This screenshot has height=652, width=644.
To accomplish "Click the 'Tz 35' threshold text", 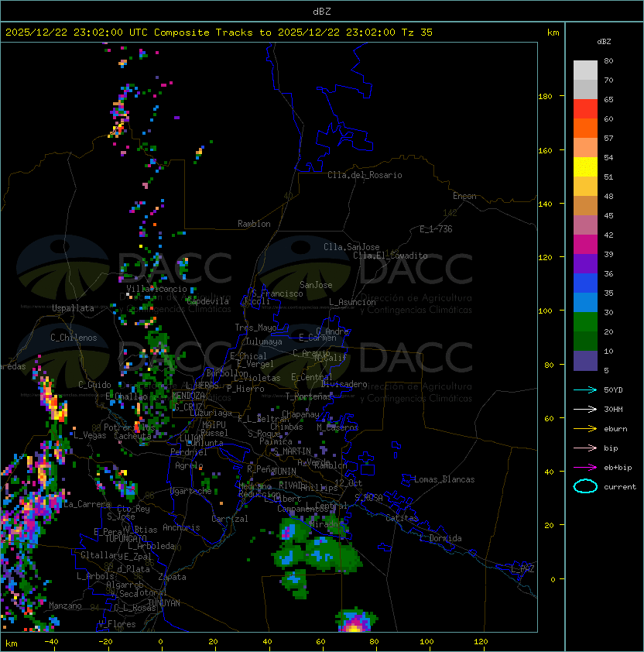I will pos(417,33).
